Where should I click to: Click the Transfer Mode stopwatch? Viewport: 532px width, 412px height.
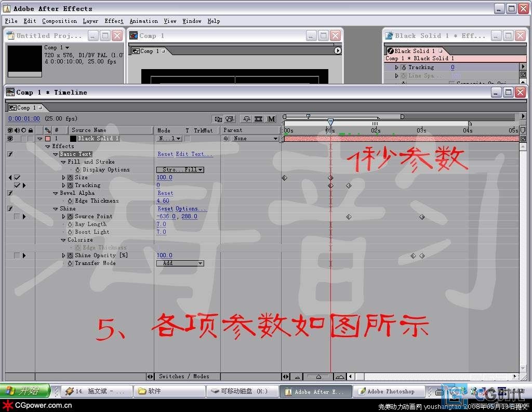(x=70, y=263)
